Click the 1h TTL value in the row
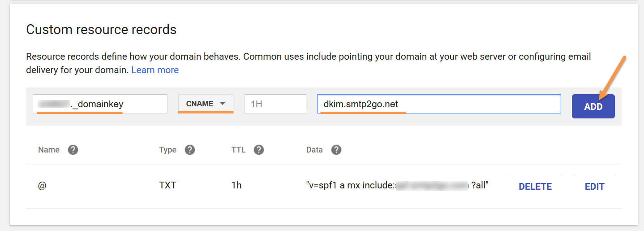The width and height of the screenshot is (644, 231). 236,185
